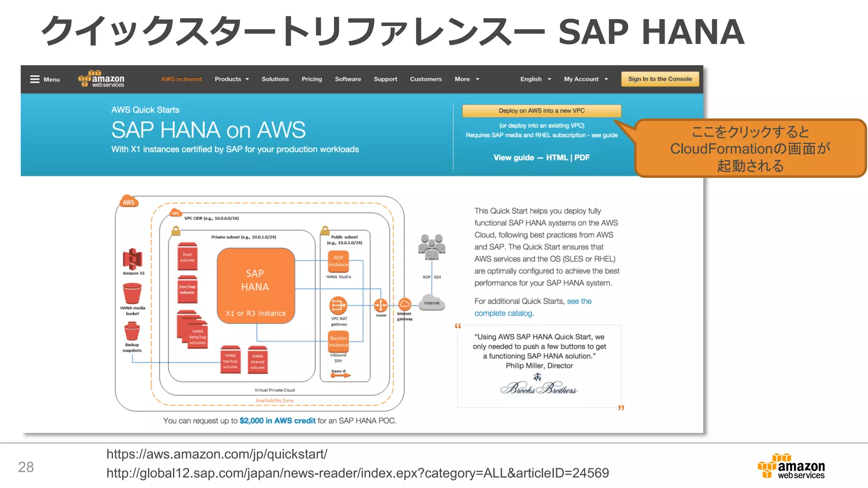Click the AWS Quick Starts heading text
Viewport: 868px width, 488px height.
pos(145,110)
